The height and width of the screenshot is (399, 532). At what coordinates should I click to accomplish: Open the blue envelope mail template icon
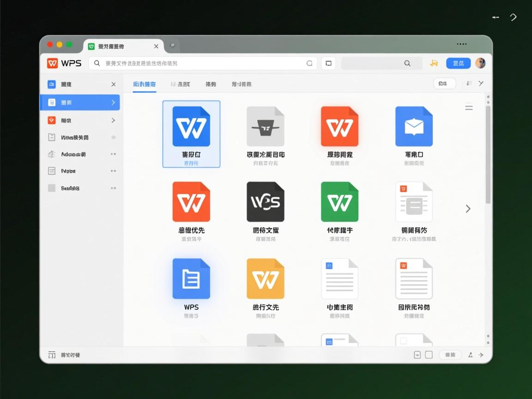[x=414, y=126]
